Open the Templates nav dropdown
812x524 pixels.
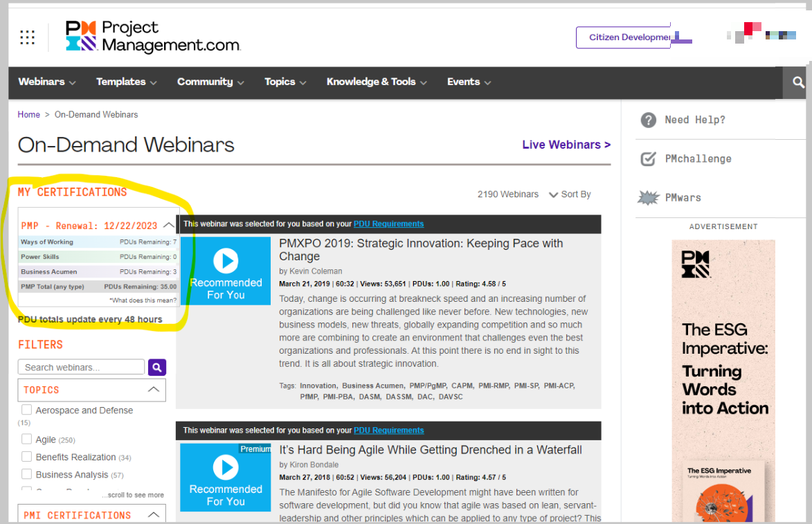pos(127,82)
